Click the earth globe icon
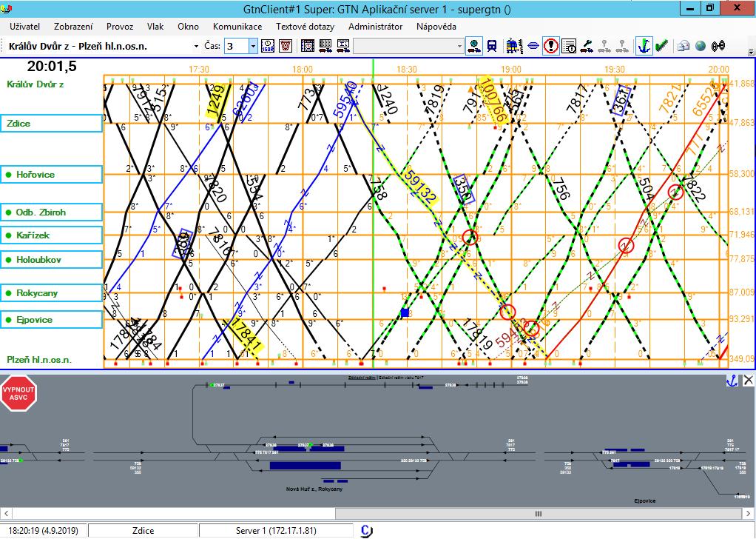Screen dimensions: 756x539 coord(701,46)
